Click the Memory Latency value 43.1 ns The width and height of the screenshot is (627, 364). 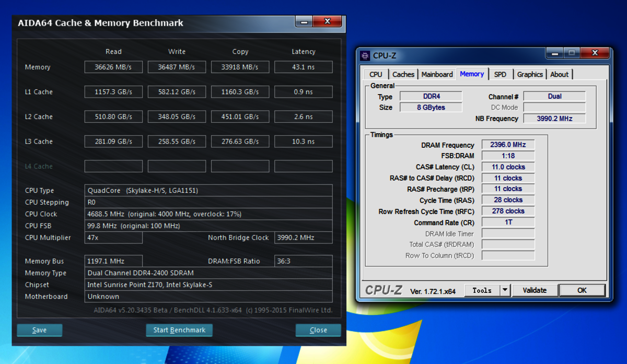coord(304,67)
